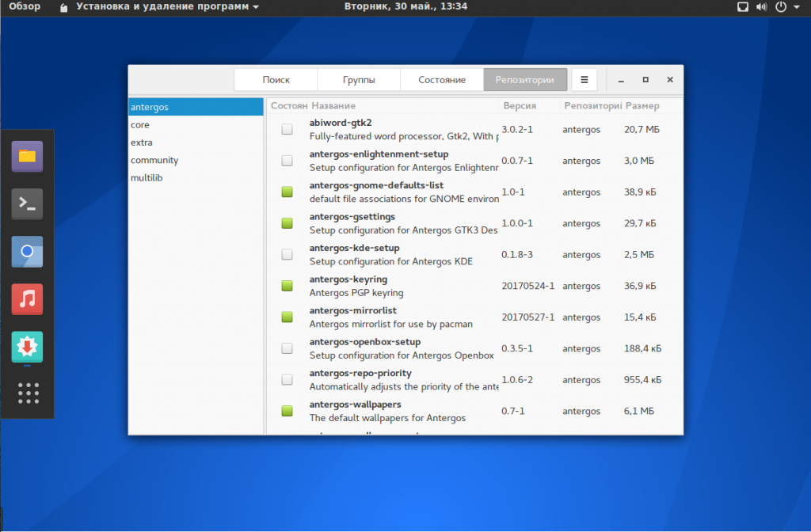
Task: Uncheck the antergos-keyring package checkbox
Action: 287,286
